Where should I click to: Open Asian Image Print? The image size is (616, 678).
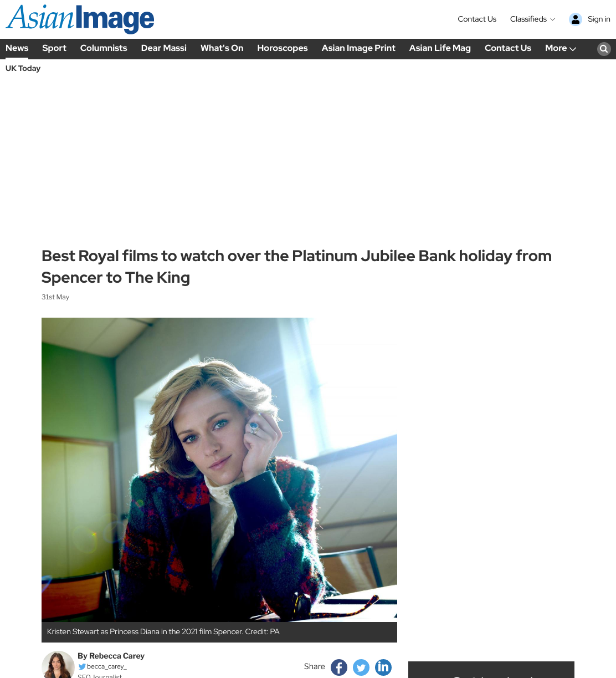click(x=358, y=48)
